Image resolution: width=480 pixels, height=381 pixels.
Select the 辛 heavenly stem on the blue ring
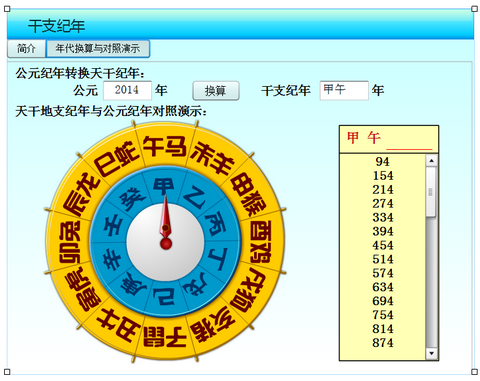pos(113,260)
